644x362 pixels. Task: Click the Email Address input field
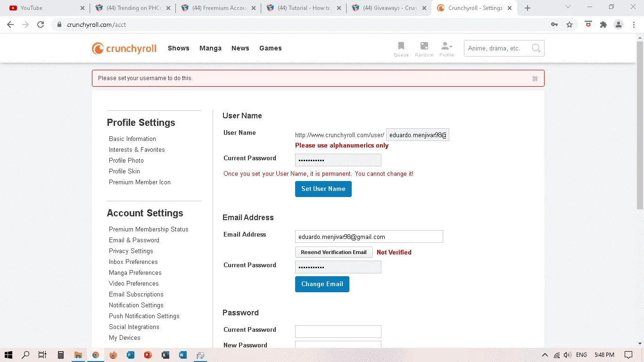click(369, 237)
